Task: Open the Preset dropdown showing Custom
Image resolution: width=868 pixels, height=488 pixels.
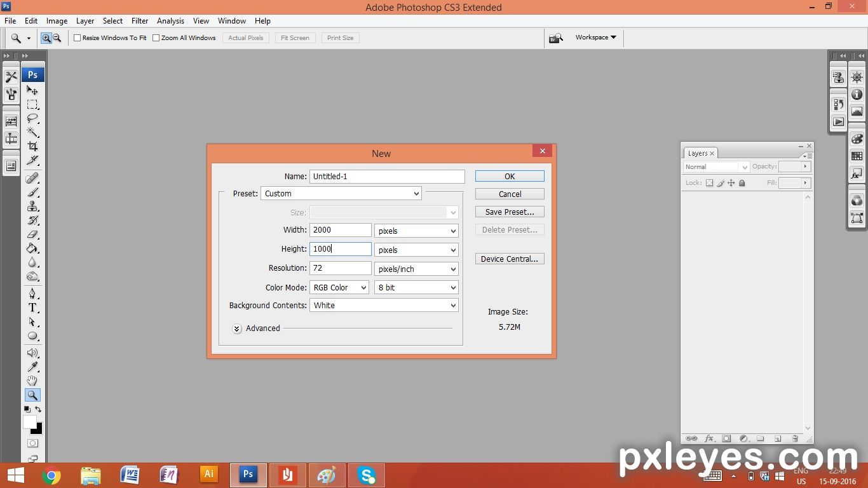Action: click(x=341, y=193)
